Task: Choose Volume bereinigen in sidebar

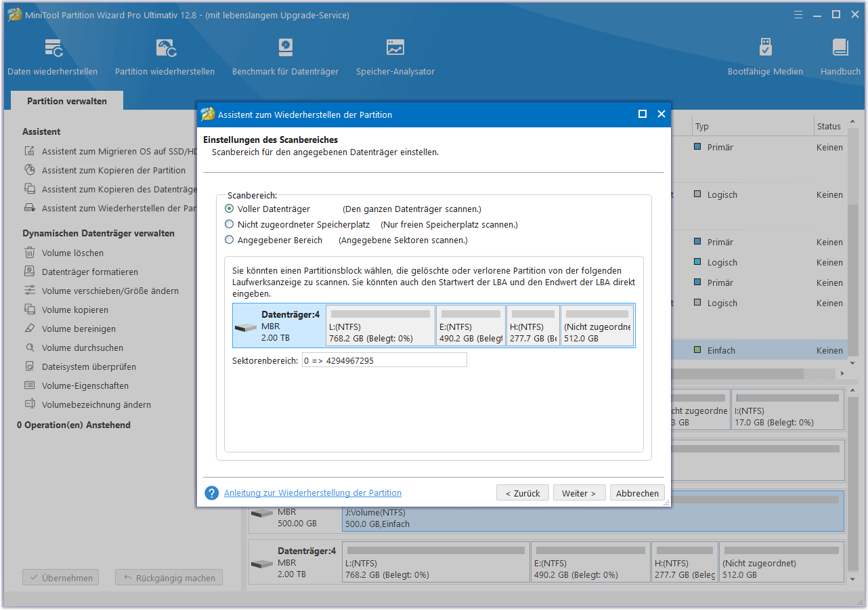Action: pos(70,329)
